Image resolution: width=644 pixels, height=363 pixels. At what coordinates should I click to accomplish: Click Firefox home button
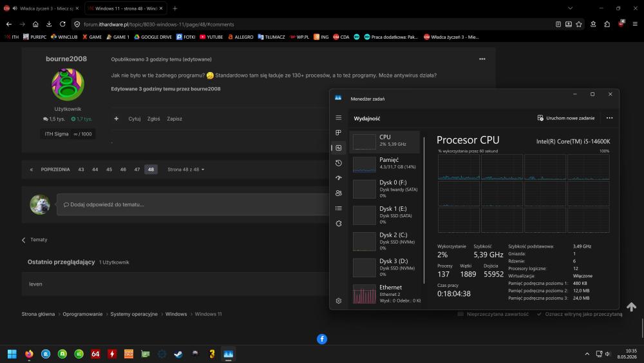[35, 25]
